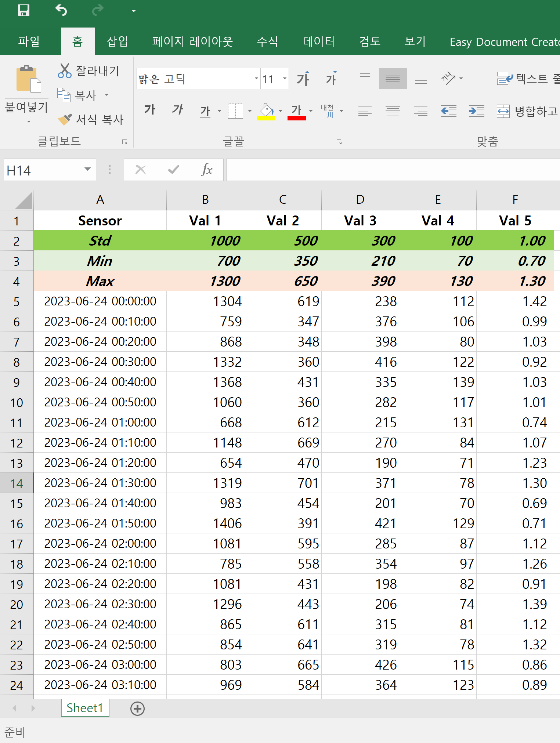Image resolution: width=560 pixels, height=743 pixels.
Task: Click the 병합하고 merge cells button
Action: pos(527,111)
